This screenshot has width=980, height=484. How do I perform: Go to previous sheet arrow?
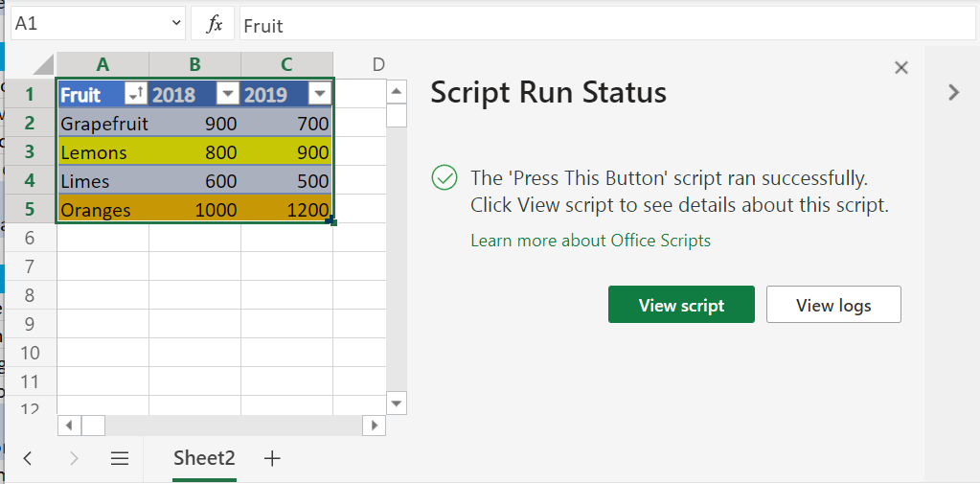(28, 458)
